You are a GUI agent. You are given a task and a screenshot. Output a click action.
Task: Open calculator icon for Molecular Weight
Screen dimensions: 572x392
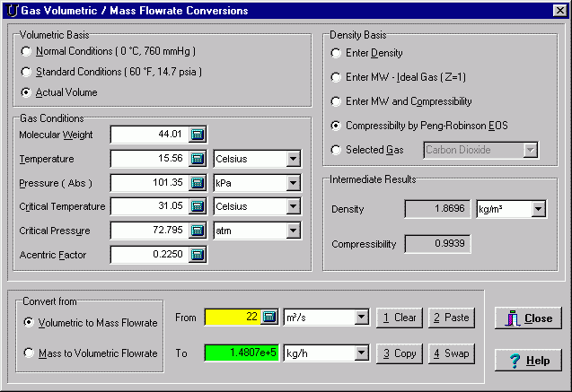[x=198, y=135]
